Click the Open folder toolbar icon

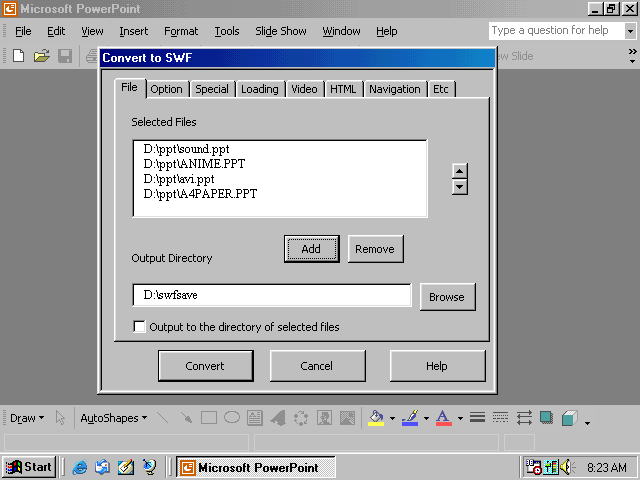42,56
